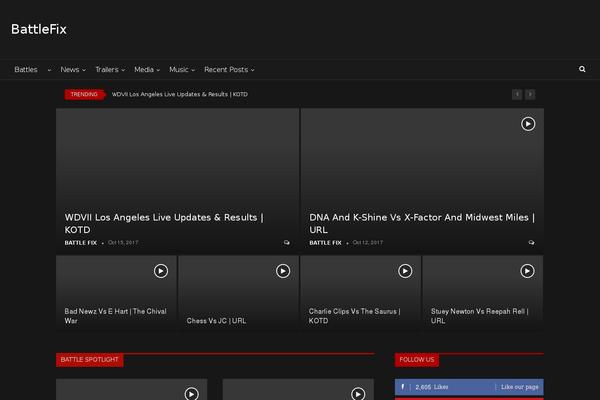Go to previous trending item arrow
This screenshot has width=600, height=400.
pos(517,95)
